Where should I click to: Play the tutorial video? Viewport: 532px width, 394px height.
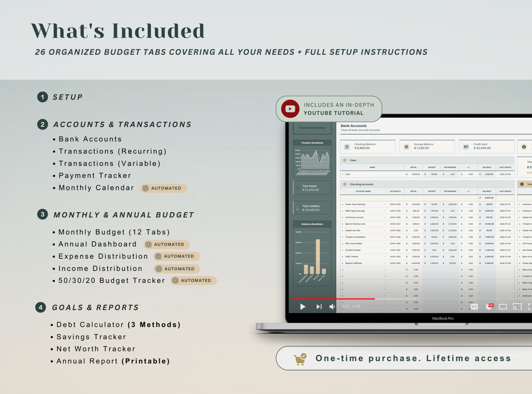303,307
